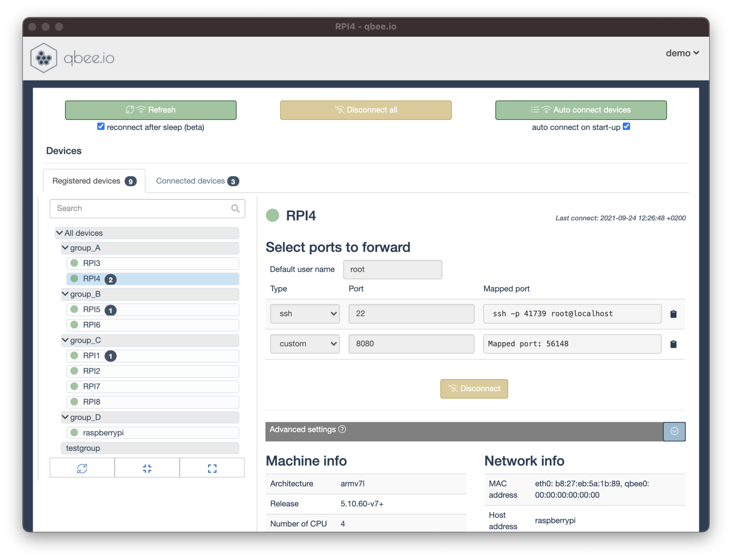Screen dimensions: 732x560
Task: Click the Default user name field
Action: tap(392, 269)
